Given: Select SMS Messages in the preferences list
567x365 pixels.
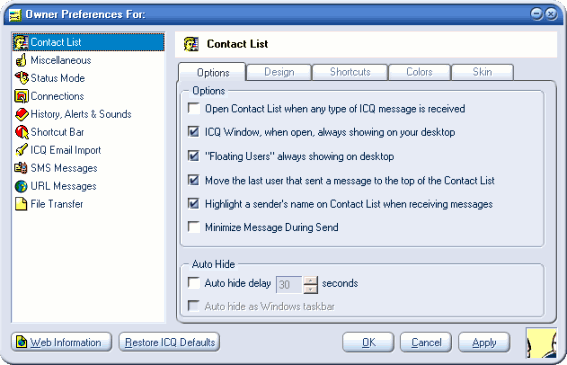Looking at the screenshot, I should tap(89, 168).
